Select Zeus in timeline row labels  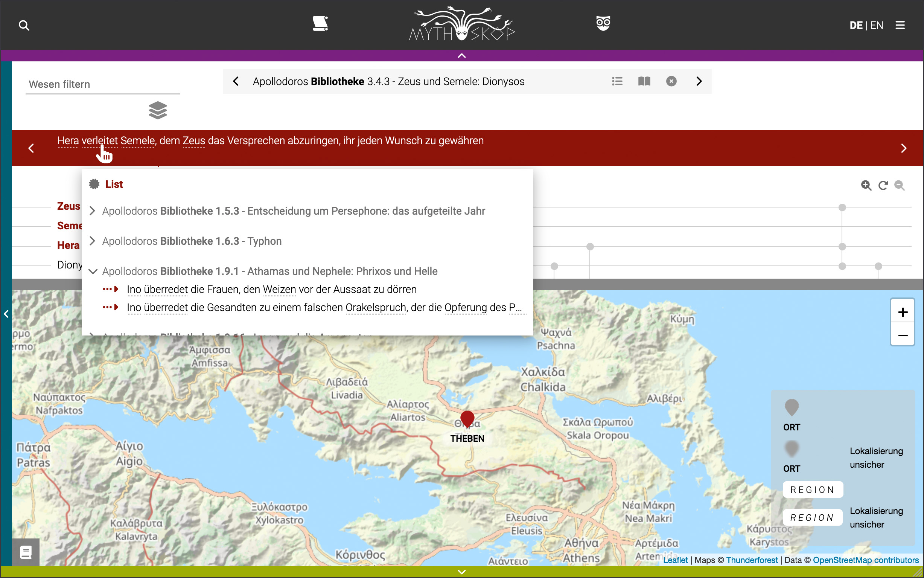[69, 206]
